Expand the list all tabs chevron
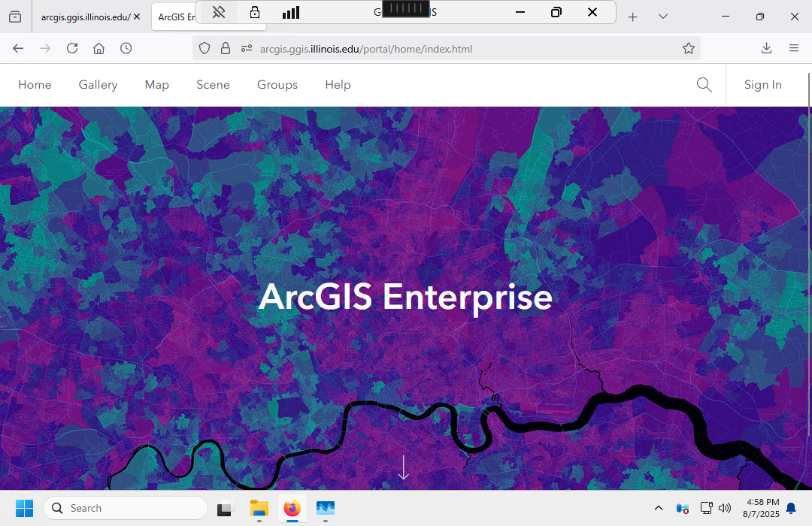Screen dimensions: 812x526 click(662, 17)
